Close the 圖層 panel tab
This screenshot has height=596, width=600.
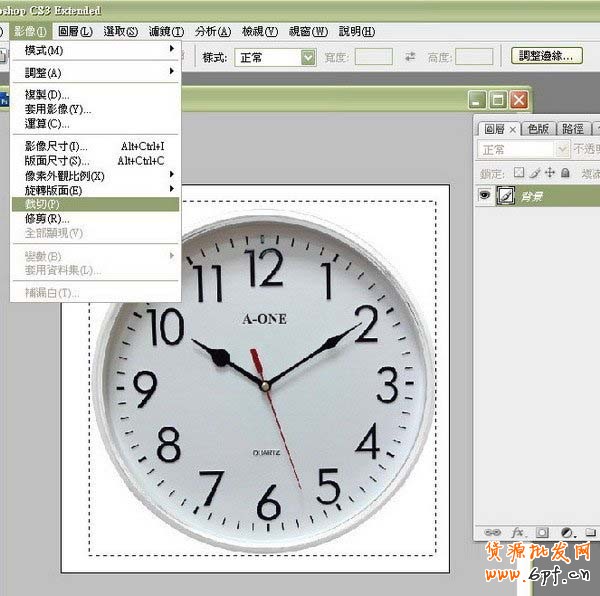coord(513,130)
